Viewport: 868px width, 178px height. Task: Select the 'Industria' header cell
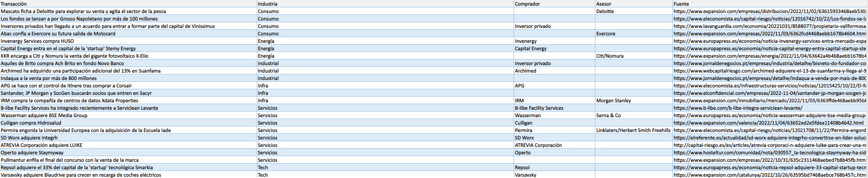(385, 4)
